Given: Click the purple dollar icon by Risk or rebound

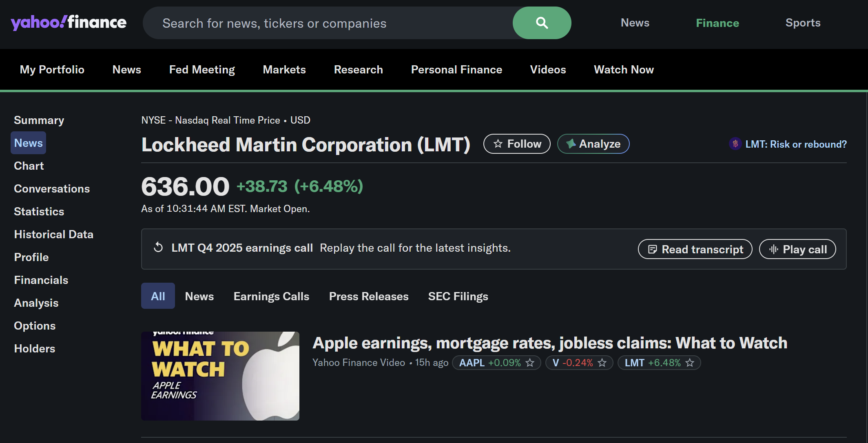Looking at the screenshot, I should coord(735,144).
